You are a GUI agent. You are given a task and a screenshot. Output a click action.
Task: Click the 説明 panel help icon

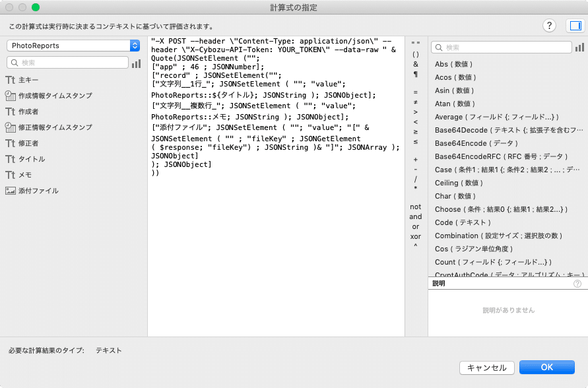click(577, 284)
